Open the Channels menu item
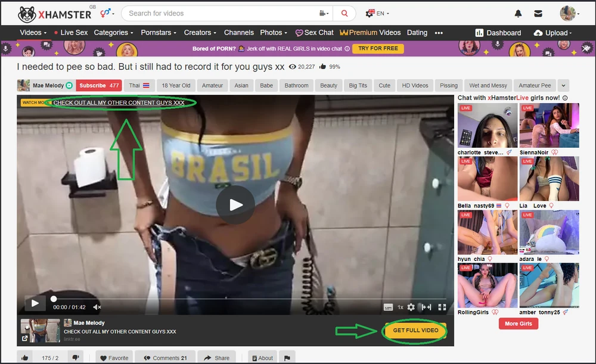596x364 pixels. tap(238, 33)
